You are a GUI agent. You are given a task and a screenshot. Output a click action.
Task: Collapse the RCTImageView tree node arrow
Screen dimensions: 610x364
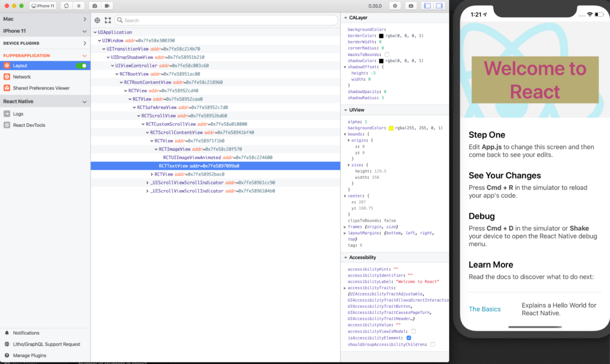pos(156,150)
